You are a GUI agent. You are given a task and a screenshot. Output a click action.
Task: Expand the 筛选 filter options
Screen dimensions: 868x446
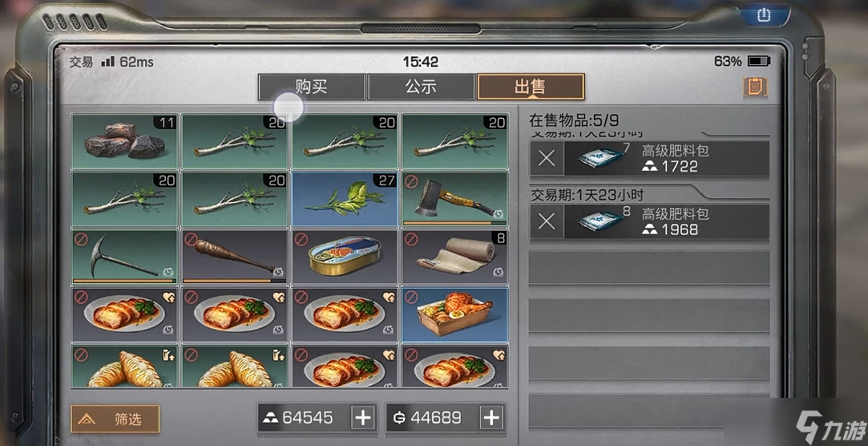click(115, 419)
